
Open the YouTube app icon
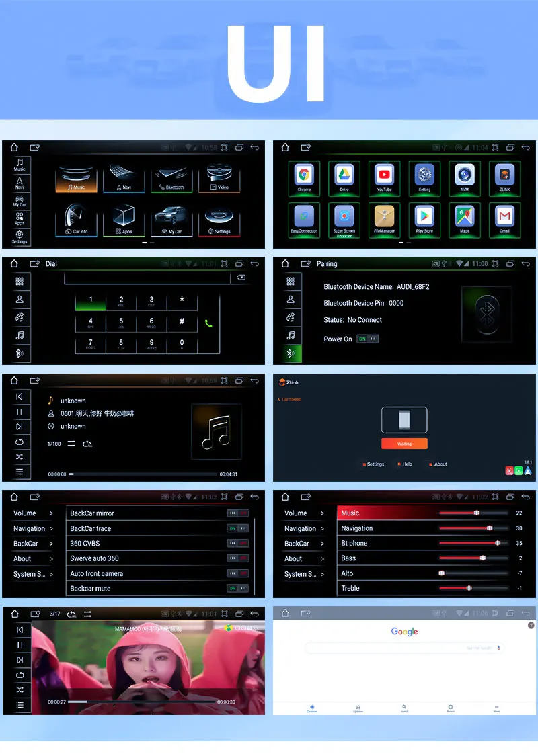[x=384, y=177]
